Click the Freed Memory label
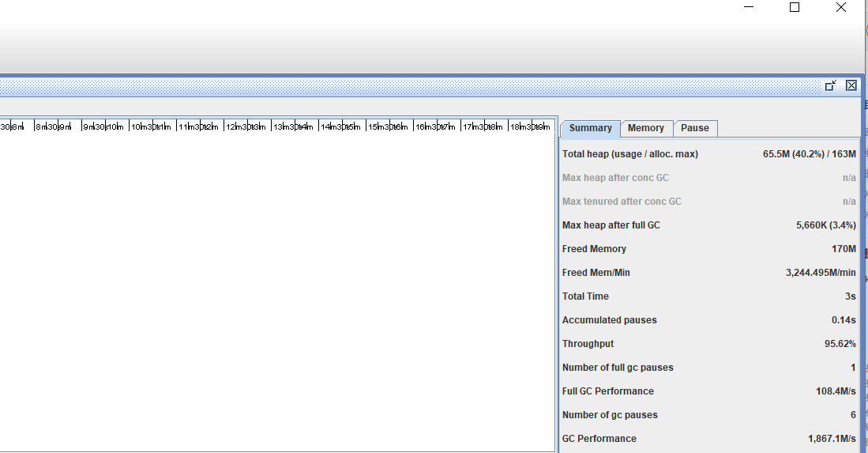Viewport: 868px width, 453px height. pyautogui.click(x=594, y=249)
